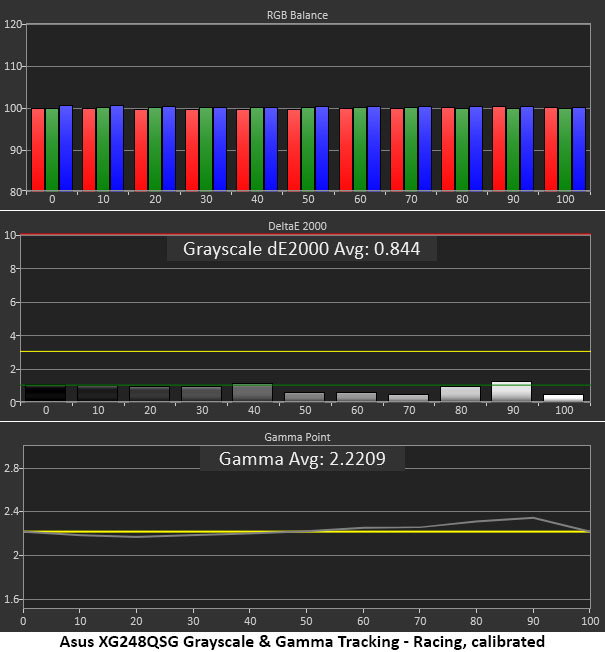The width and height of the screenshot is (605, 652).
Task: Click the 50 label under the Gamma chart
Action: point(306,621)
